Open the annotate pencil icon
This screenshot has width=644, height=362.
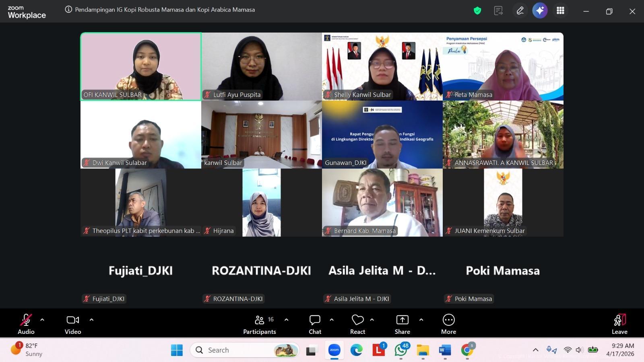tap(520, 11)
